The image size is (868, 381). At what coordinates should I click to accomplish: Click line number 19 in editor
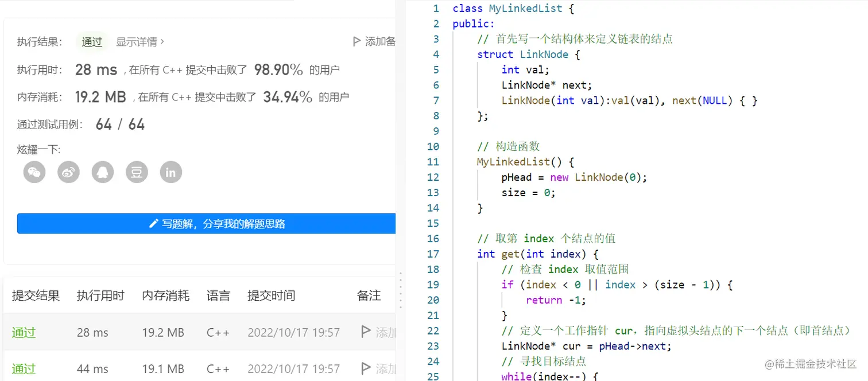coord(433,285)
